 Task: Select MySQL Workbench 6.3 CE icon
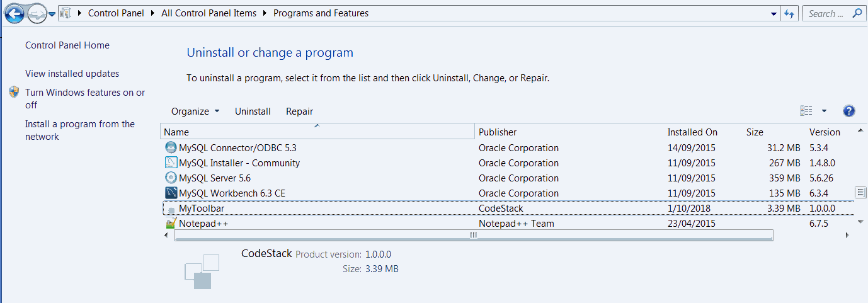click(171, 193)
